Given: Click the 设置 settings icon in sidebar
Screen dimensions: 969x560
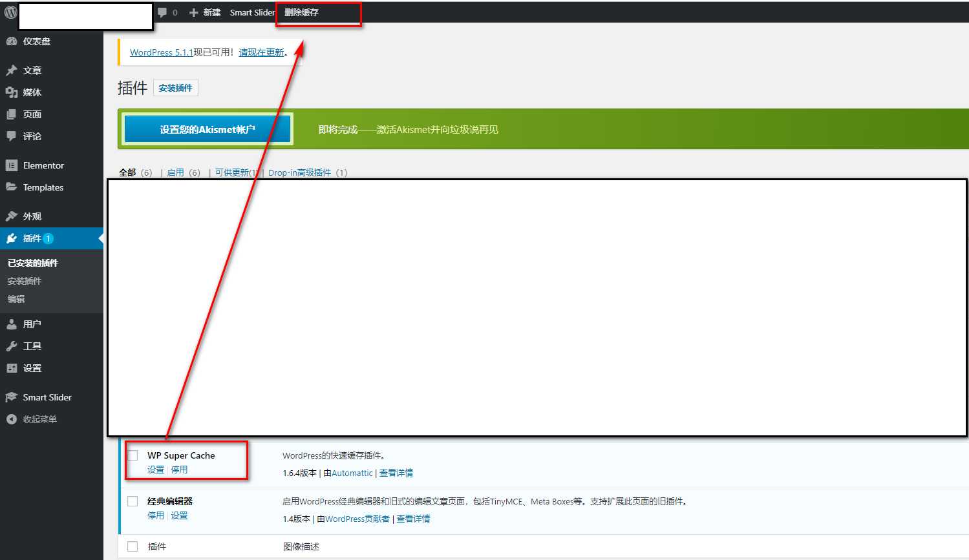Looking at the screenshot, I should tap(12, 368).
